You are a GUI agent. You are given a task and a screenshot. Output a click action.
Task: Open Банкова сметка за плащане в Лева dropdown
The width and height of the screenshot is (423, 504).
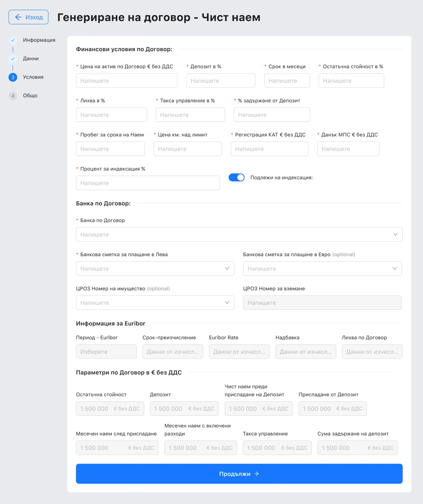pos(155,268)
